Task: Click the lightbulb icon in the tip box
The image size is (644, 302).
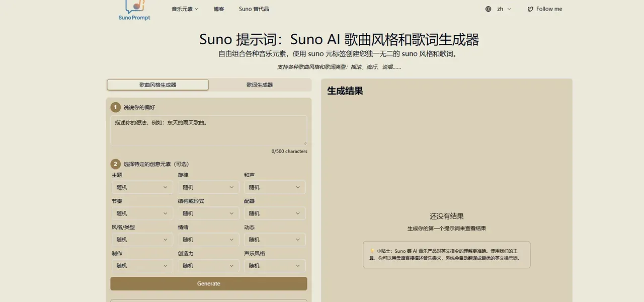Action: coord(372,251)
